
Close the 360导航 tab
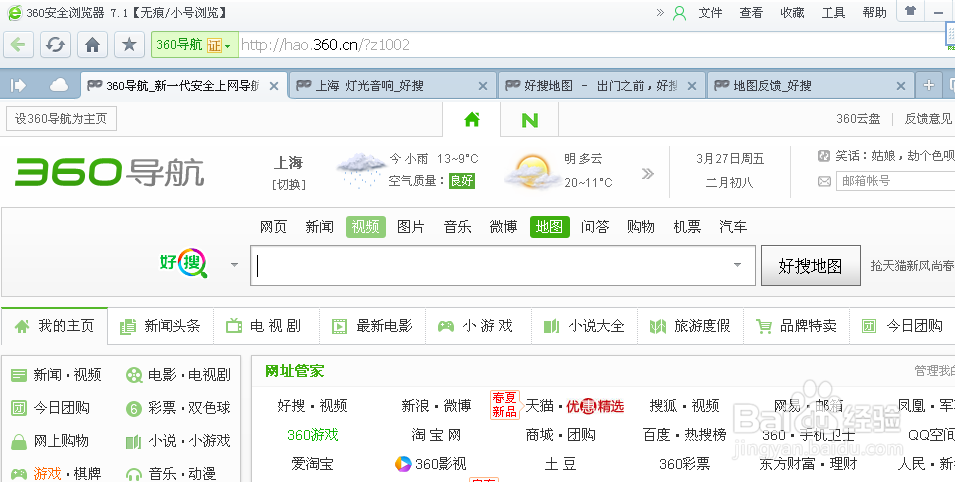(274, 87)
